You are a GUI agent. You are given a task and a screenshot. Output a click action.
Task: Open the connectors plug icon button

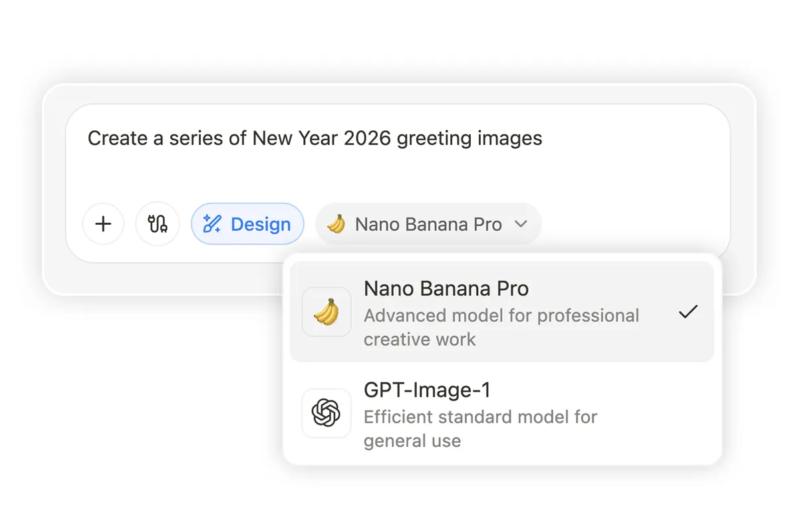click(158, 224)
